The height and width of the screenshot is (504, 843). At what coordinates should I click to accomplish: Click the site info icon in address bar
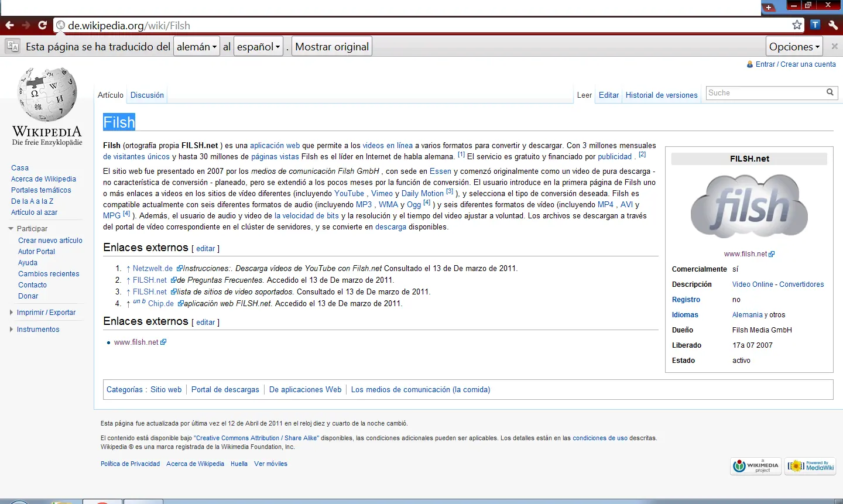60,25
